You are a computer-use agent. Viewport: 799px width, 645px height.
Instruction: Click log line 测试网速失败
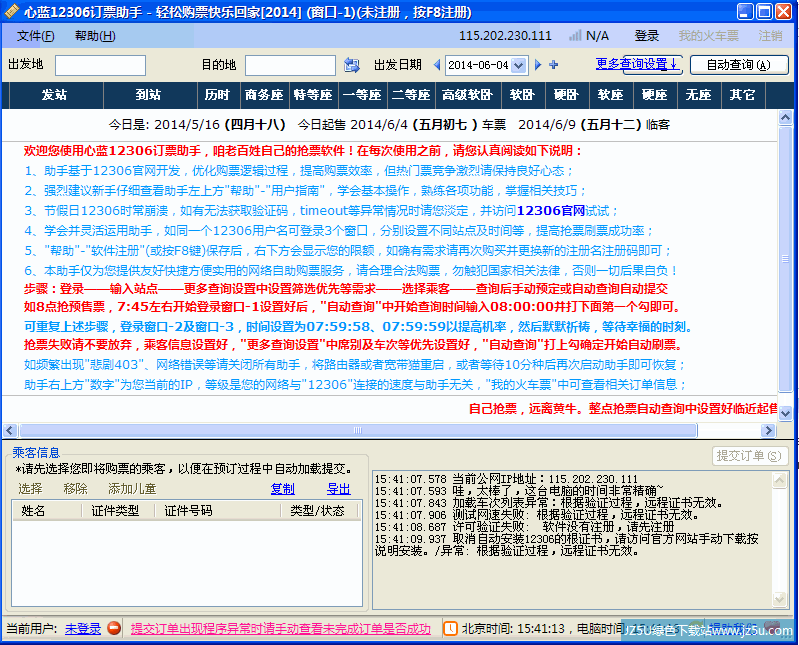pos(537,515)
